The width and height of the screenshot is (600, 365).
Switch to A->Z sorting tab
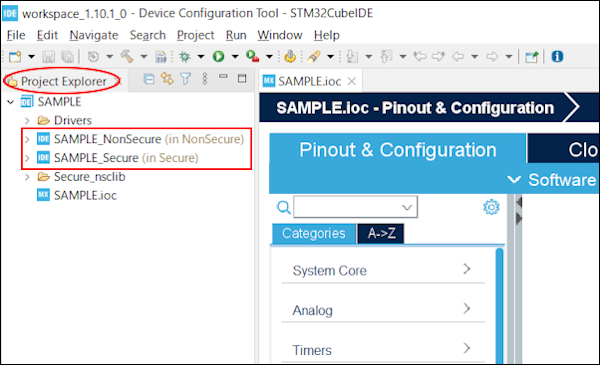tap(381, 233)
